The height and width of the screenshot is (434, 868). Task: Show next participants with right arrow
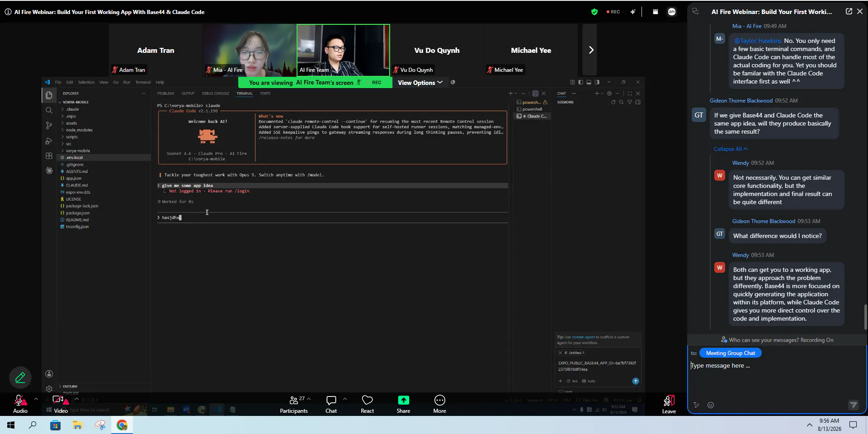click(590, 50)
